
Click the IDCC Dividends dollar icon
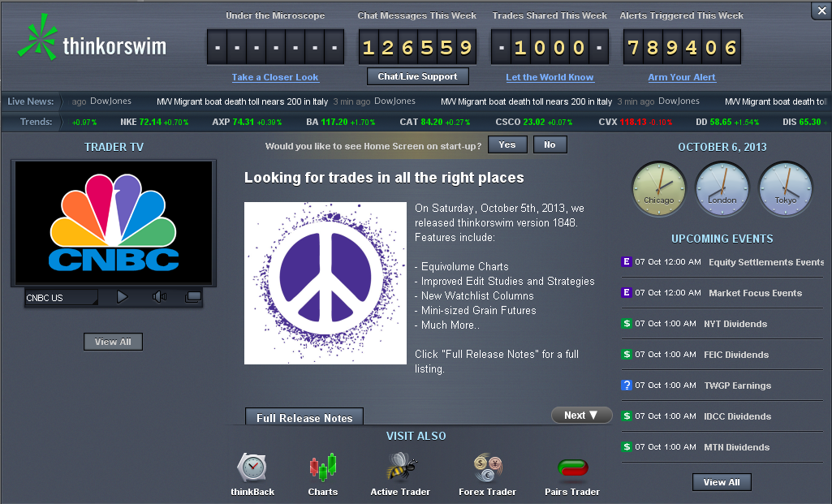tap(626, 416)
